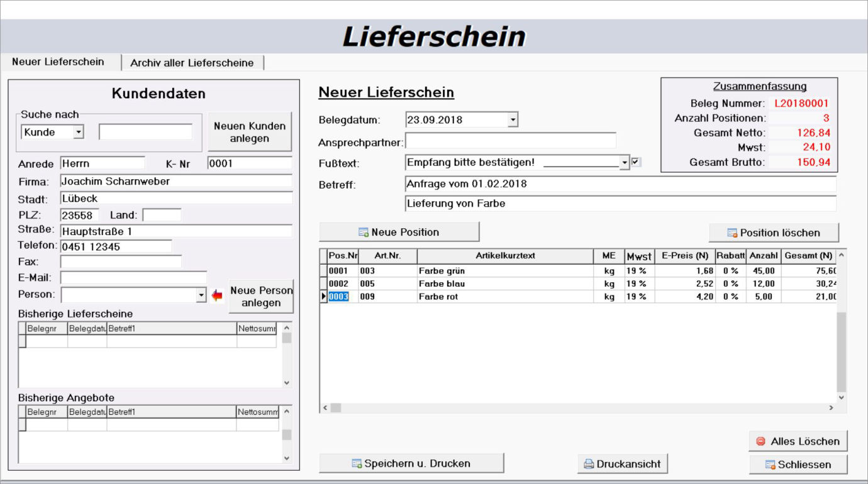Click the red arrow icon beside Person

[218, 295]
